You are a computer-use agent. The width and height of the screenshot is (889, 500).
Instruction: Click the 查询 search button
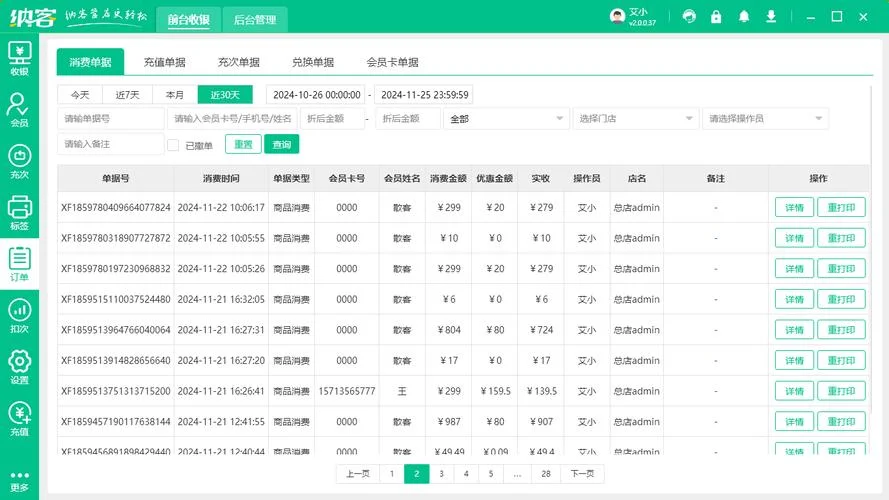pos(282,145)
